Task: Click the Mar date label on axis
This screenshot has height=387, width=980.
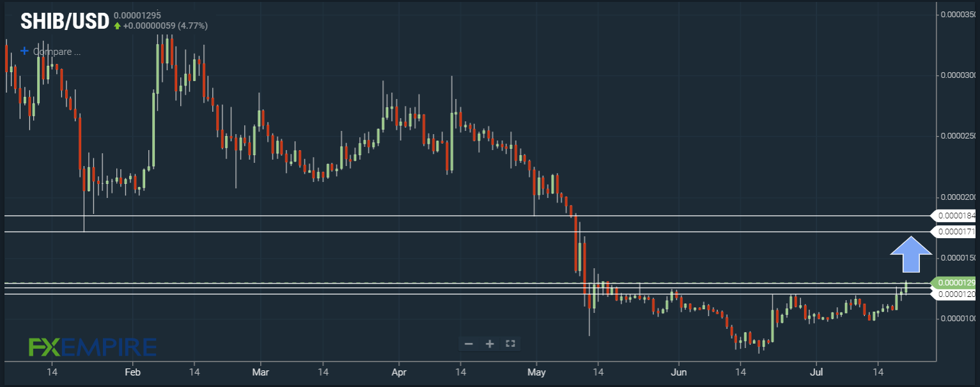Action: point(260,371)
